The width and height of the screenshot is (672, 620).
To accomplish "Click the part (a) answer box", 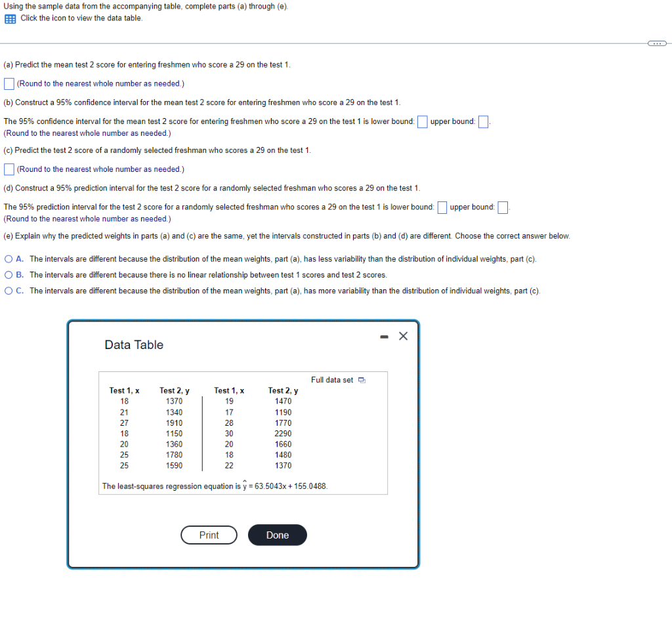I will 9,83.
